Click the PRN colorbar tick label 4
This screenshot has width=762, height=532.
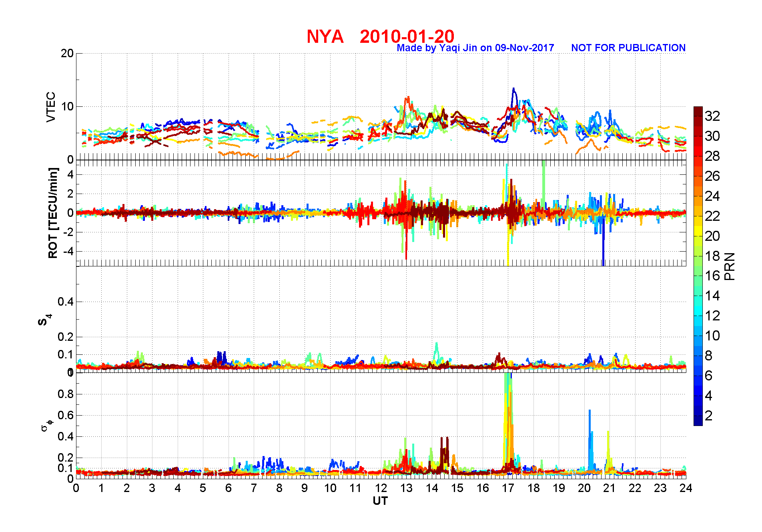pos(709,396)
